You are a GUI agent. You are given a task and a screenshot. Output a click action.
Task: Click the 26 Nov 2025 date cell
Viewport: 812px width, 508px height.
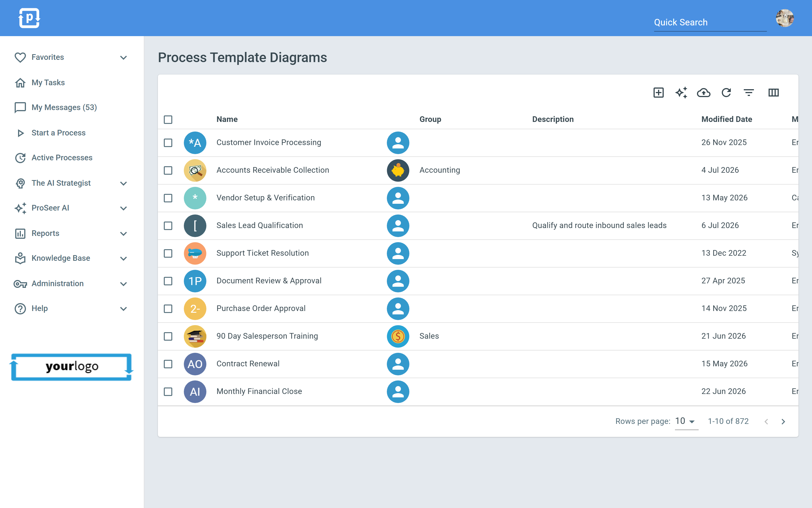click(x=724, y=143)
